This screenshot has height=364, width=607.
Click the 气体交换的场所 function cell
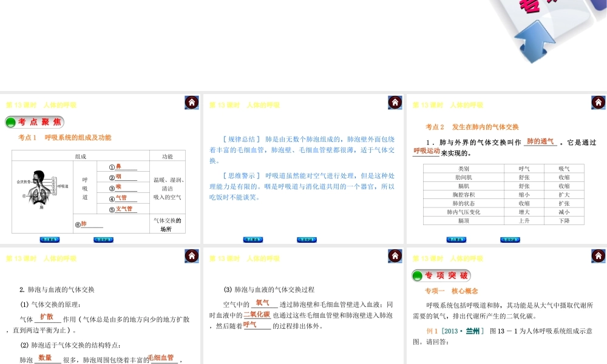click(168, 224)
